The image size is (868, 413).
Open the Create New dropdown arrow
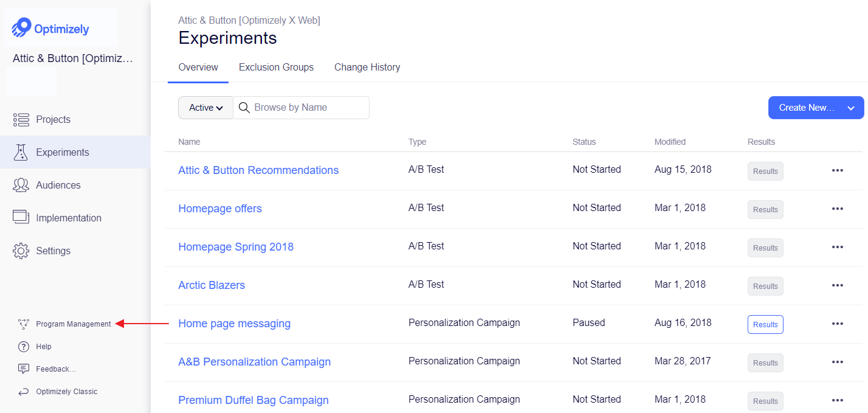click(851, 108)
